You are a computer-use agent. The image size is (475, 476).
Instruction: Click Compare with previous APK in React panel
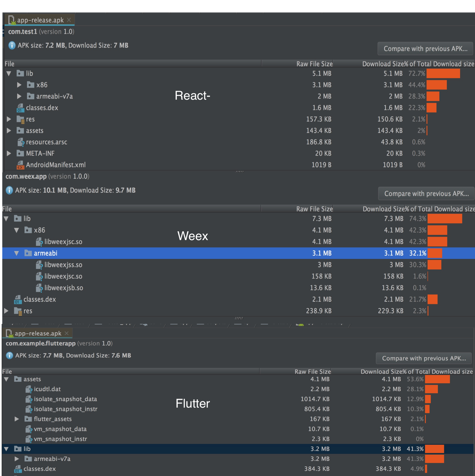pyautogui.click(x=425, y=49)
